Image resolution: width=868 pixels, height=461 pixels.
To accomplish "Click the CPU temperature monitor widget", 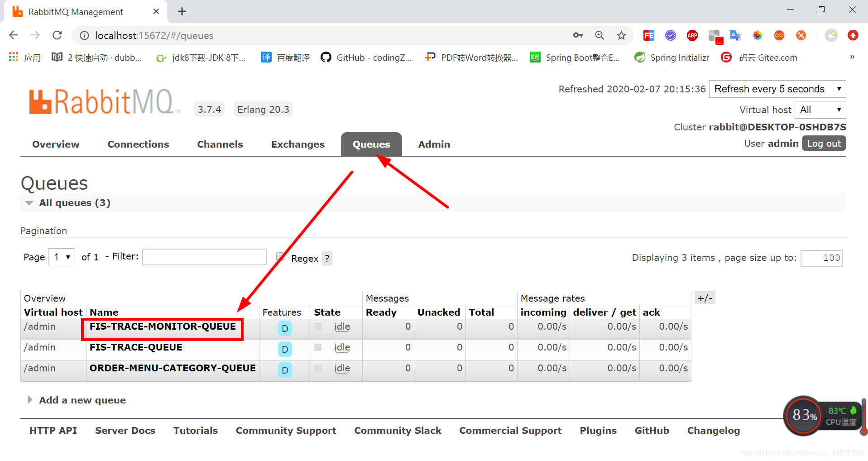I will pyautogui.click(x=824, y=415).
